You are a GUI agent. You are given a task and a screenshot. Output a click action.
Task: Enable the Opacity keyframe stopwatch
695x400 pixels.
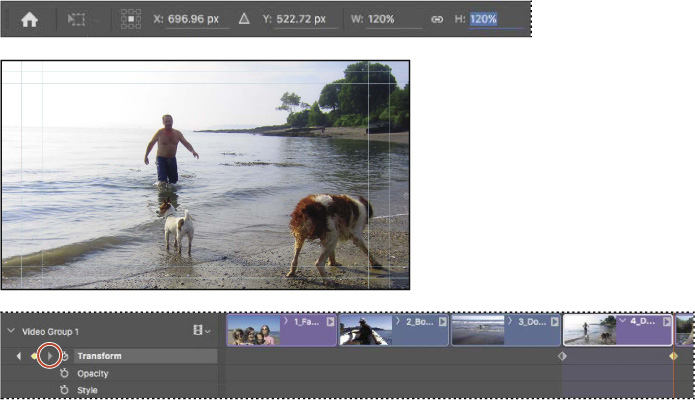64,373
